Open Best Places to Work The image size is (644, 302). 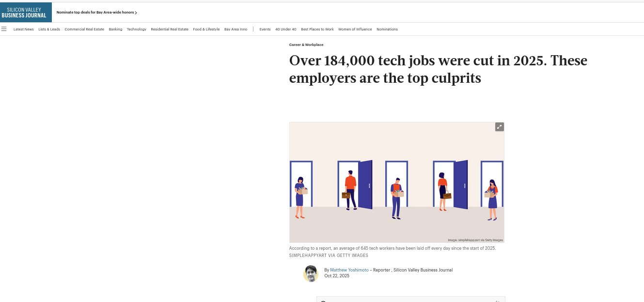[x=317, y=30]
